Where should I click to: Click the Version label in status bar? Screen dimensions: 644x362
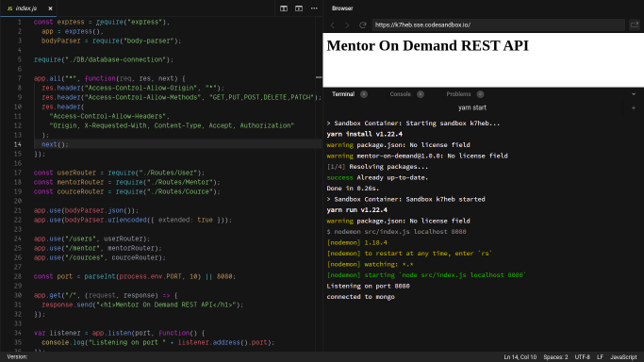tap(17, 357)
